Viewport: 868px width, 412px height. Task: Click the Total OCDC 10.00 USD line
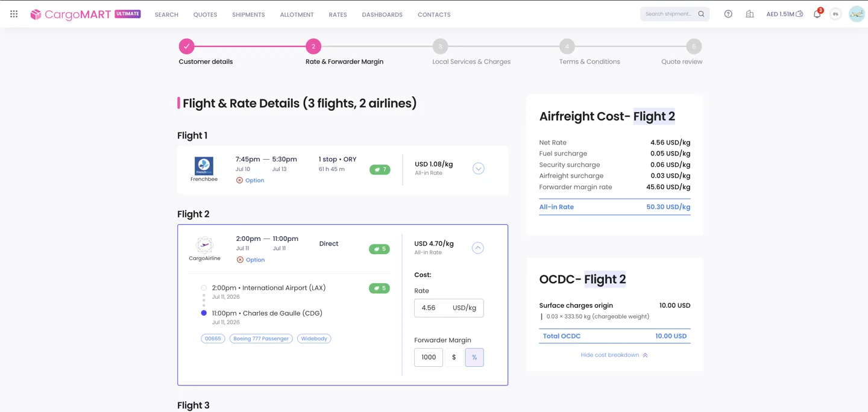pyautogui.click(x=615, y=336)
